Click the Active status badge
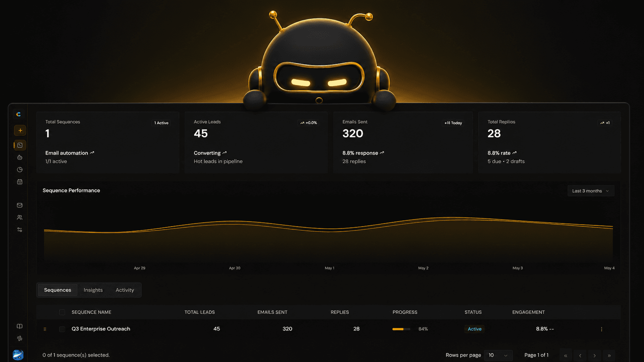Screen dimensions: 644x362 click(475, 329)
